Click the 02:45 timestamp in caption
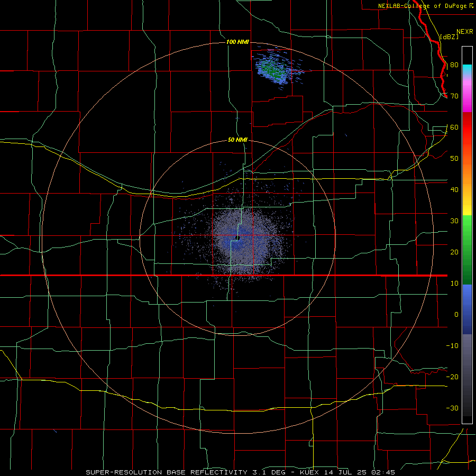476x476 pixels. point(382,472)
